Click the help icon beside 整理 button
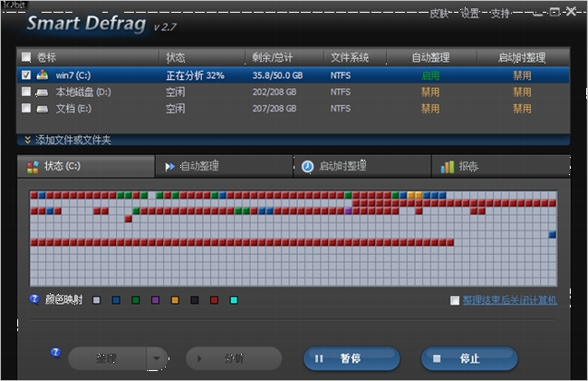 [x=55, y=353]
